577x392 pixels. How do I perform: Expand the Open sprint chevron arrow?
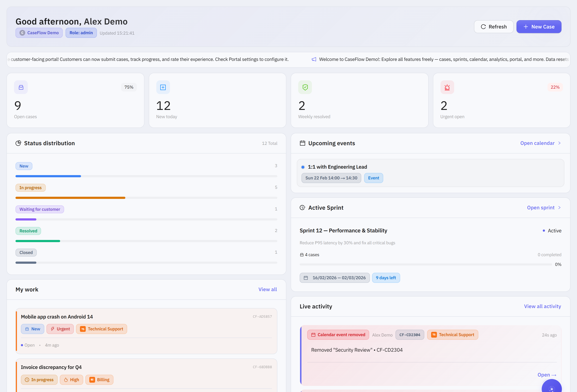559,207
